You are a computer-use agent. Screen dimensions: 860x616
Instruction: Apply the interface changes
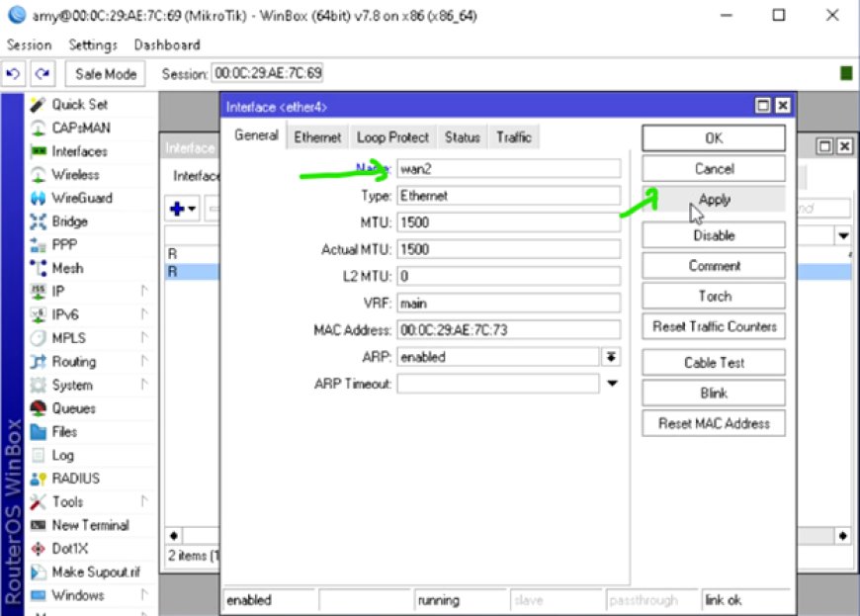coord(714,199)
